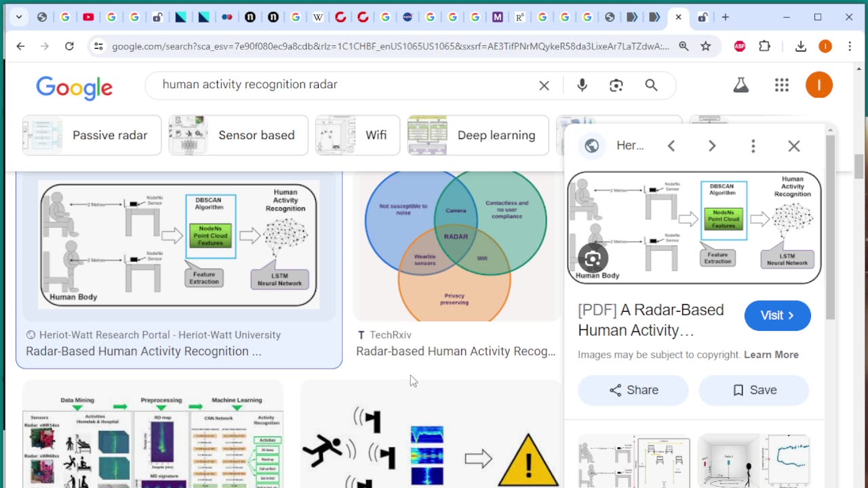This screenshot has width=868, height=488.
Task: Close the active Google search tab
Action: pyautogui.click(x=678, y=17)
